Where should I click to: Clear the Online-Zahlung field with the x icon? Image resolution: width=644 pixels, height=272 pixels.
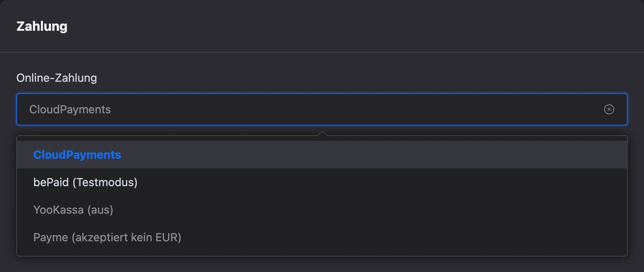coord(609,109)
